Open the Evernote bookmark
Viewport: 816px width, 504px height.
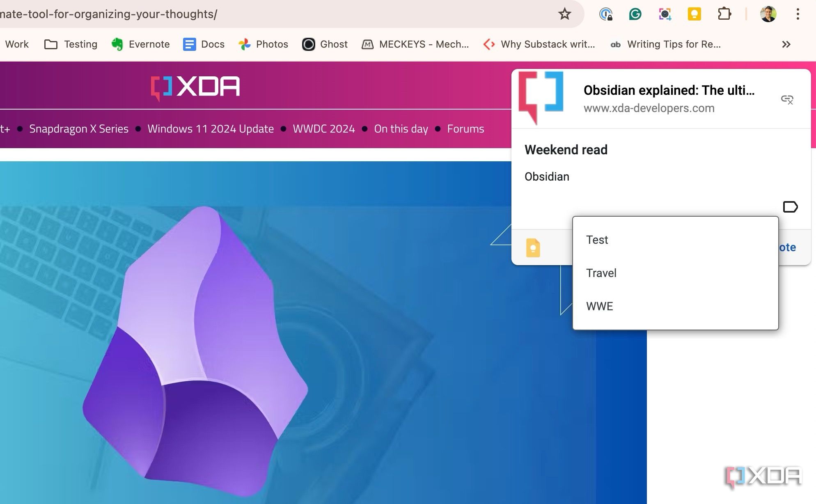[140, 44]
